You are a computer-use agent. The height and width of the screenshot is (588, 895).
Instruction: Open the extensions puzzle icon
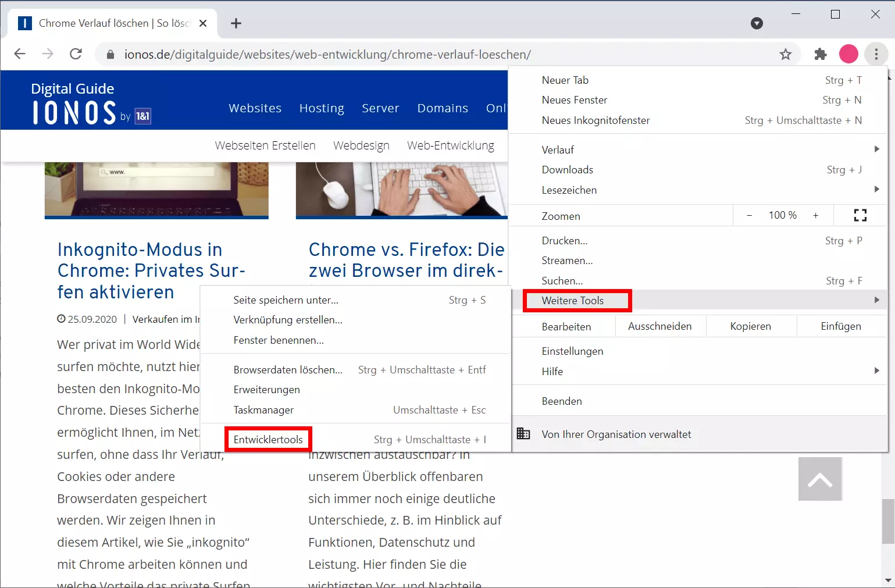[x=821, y=54]
